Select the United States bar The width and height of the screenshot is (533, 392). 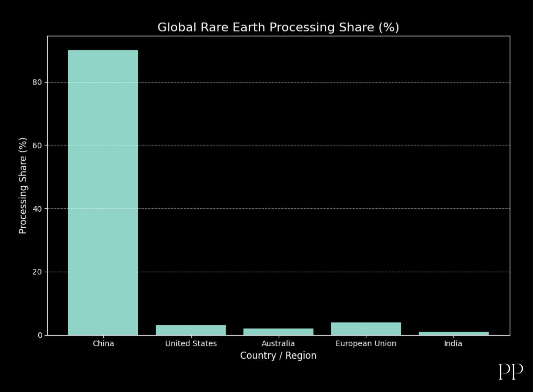(191, 330)
